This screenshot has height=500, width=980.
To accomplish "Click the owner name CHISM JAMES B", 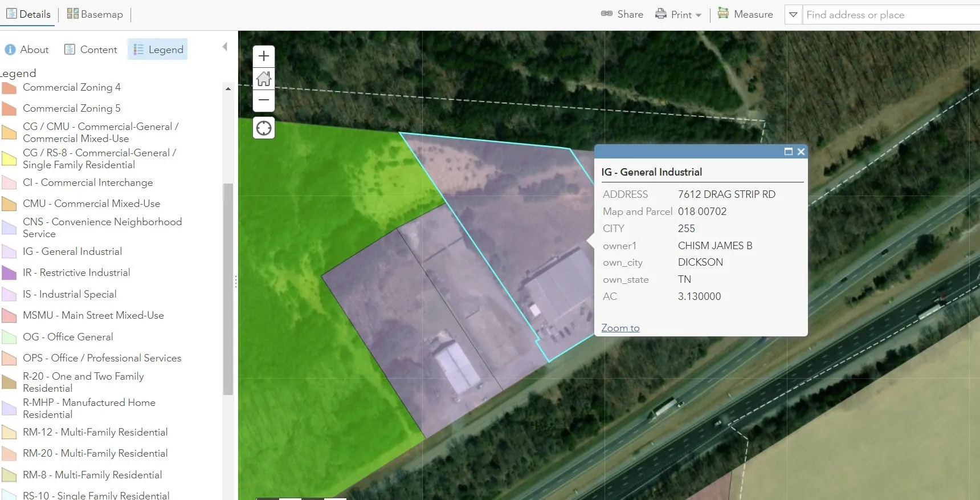I will coord(715,246).
